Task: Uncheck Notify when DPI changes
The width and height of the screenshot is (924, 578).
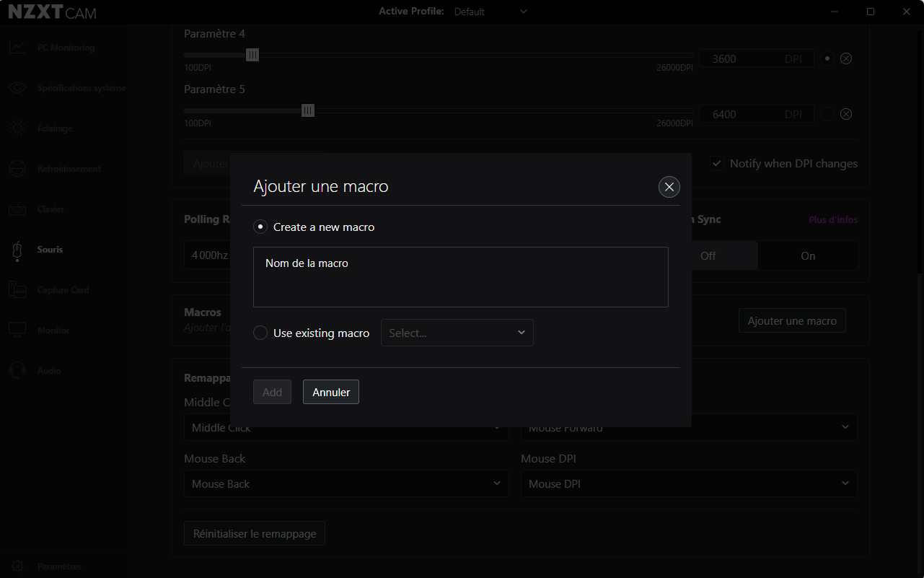Action: click(716, 163)
